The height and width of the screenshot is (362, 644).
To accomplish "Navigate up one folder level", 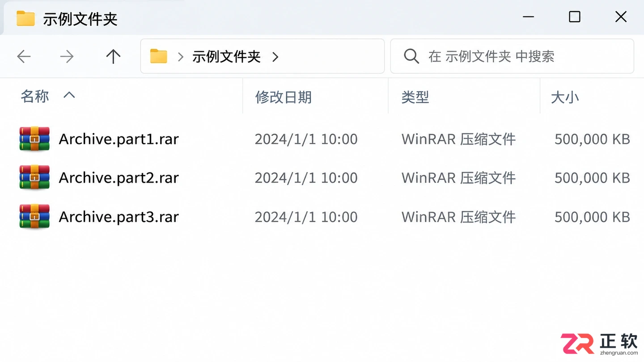I will [113, 56].
